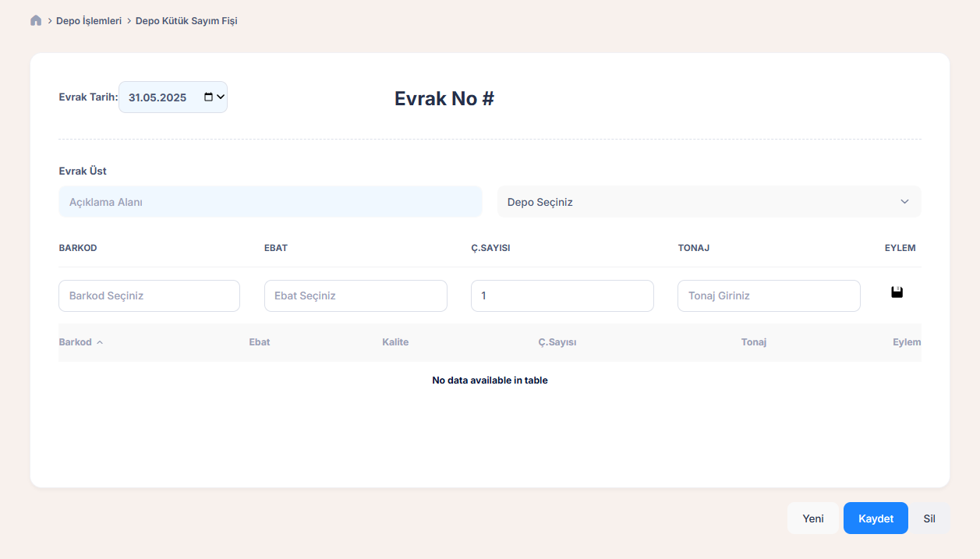This screenshot has width=980, height=559.
Task: Open the Depo Seçiniz dropdown
Action: [x=709, y=202]
